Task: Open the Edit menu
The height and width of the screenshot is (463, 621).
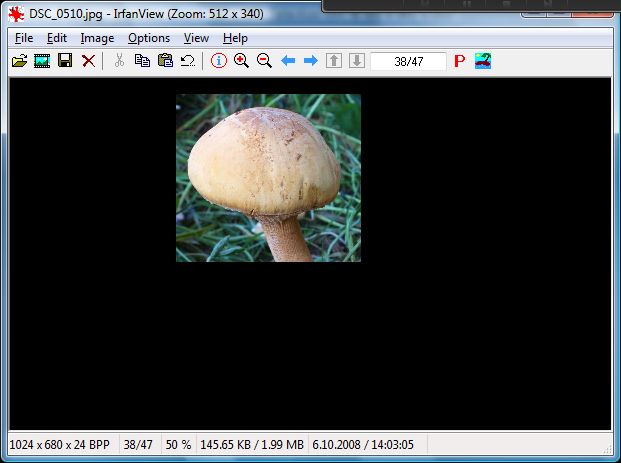Action: [x=57, y=38]
